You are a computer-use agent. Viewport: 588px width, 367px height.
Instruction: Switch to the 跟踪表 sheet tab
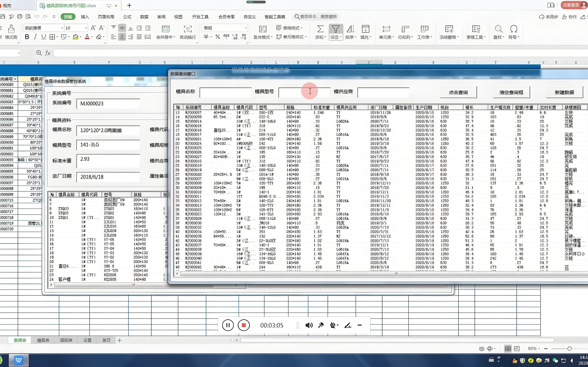(x=66, y=340)
